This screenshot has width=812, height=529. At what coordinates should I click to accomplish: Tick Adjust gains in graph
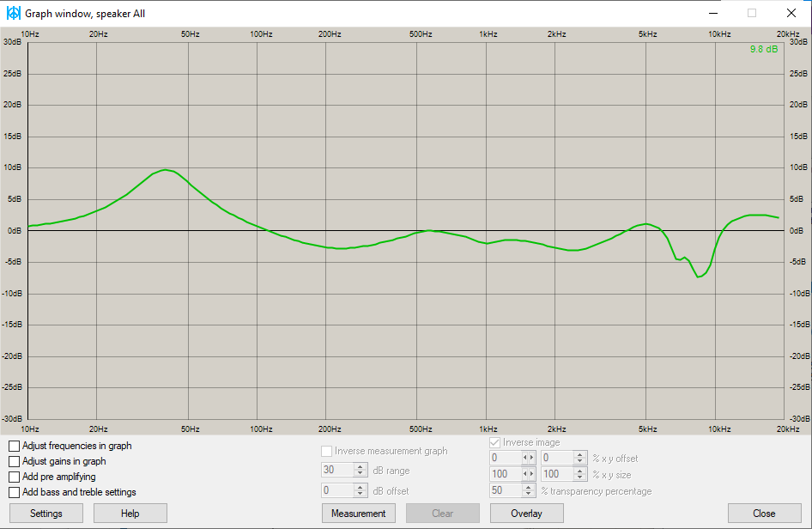point(15,462)
